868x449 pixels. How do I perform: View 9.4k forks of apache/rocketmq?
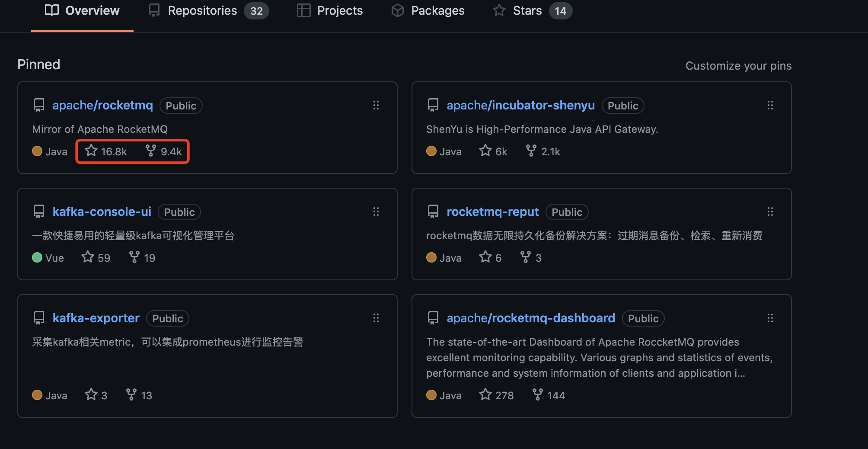[x=163, y=151]
